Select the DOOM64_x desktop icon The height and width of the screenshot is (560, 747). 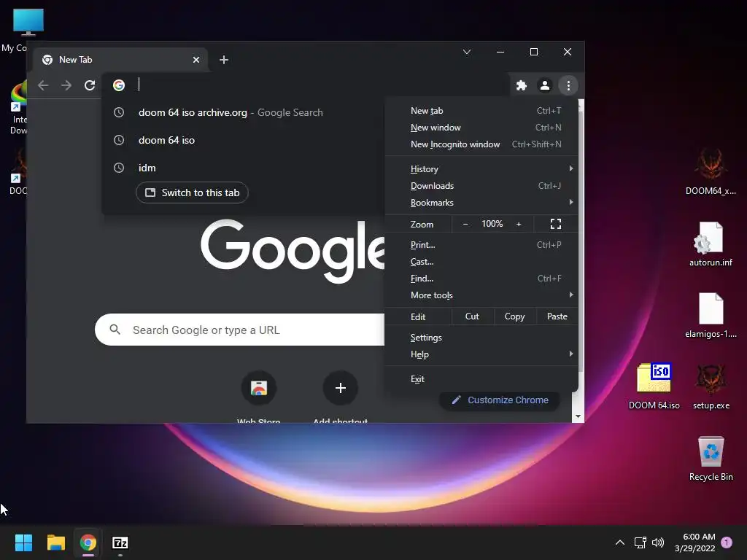(x=711, y=171)
